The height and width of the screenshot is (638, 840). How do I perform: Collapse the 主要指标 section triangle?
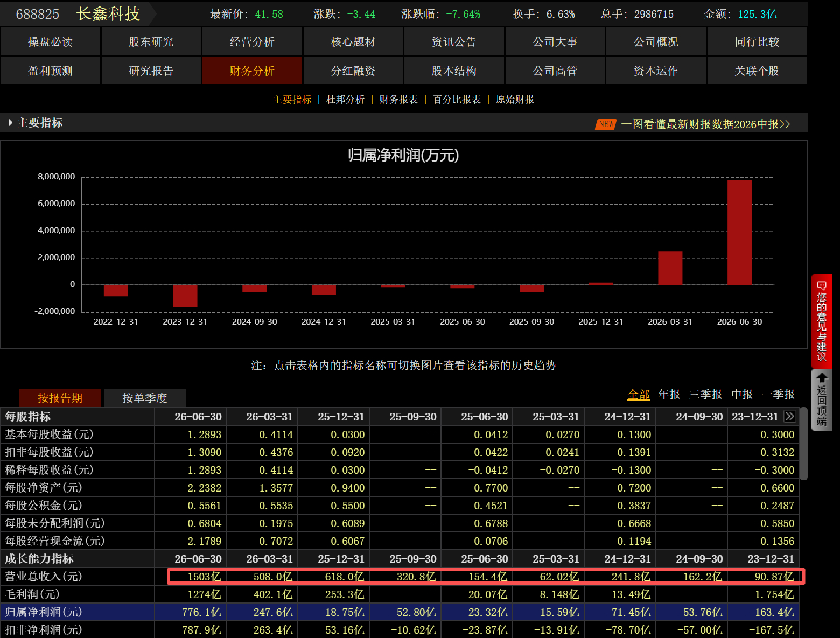pyautogui.click(x=10, y=123)
